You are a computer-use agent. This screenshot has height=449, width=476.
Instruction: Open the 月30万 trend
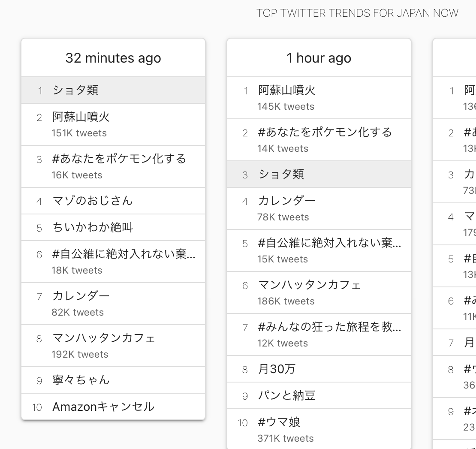pos(319,369)
